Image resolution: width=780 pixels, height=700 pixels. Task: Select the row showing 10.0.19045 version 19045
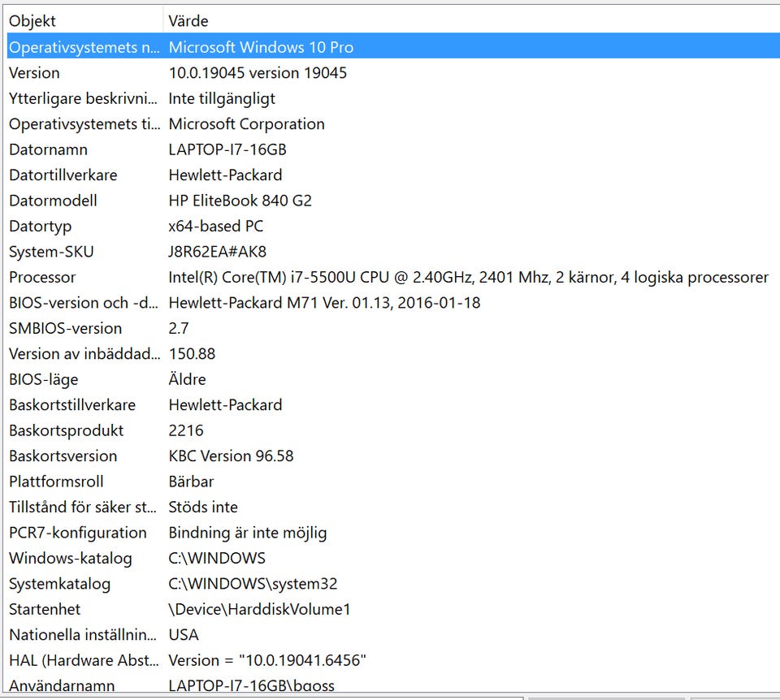tap(257, 73)
